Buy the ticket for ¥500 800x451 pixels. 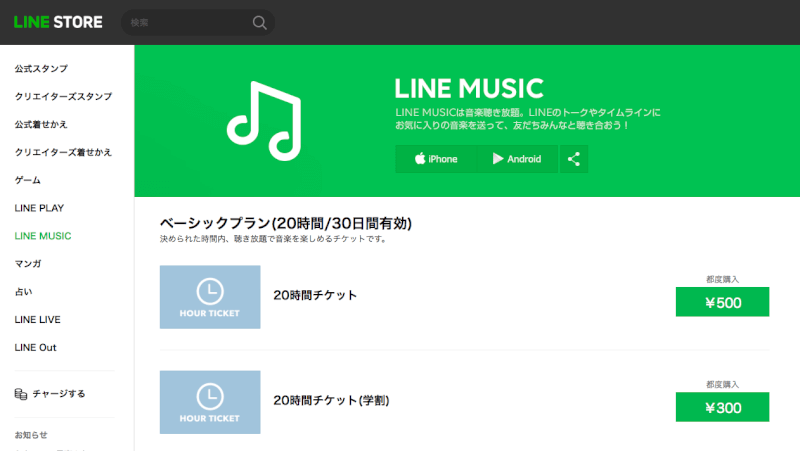coord(722,302)
